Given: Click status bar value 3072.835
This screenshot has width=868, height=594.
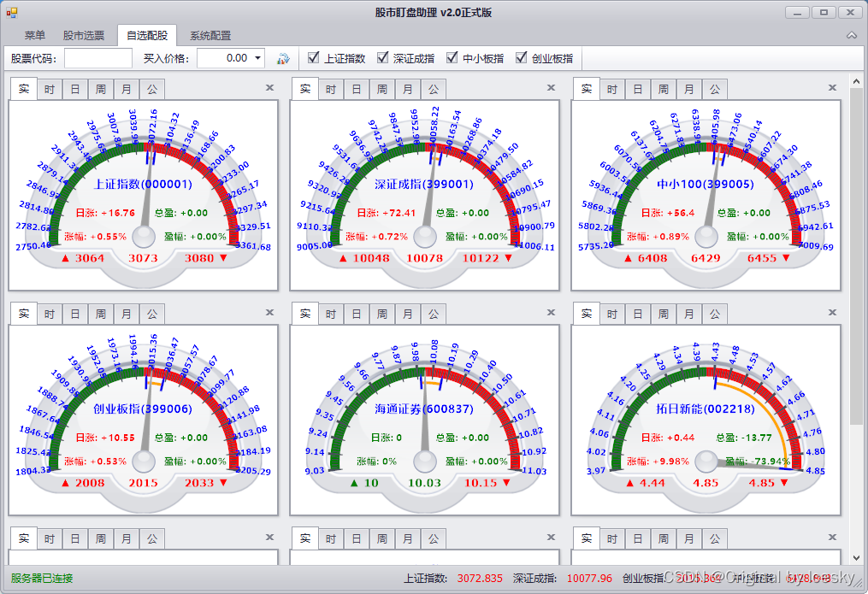Looking at the screenshot, I should 480,579.
